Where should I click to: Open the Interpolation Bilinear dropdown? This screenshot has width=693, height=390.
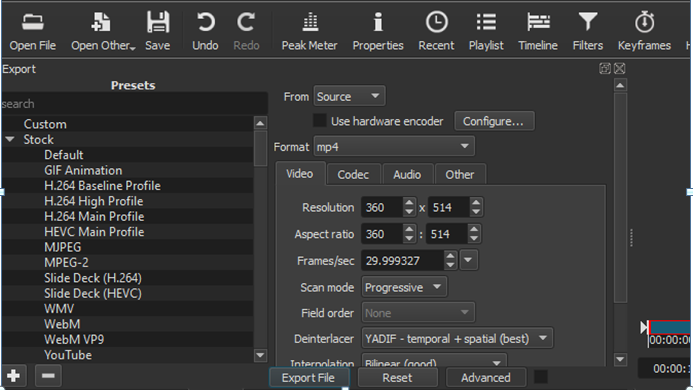(434, 360)
